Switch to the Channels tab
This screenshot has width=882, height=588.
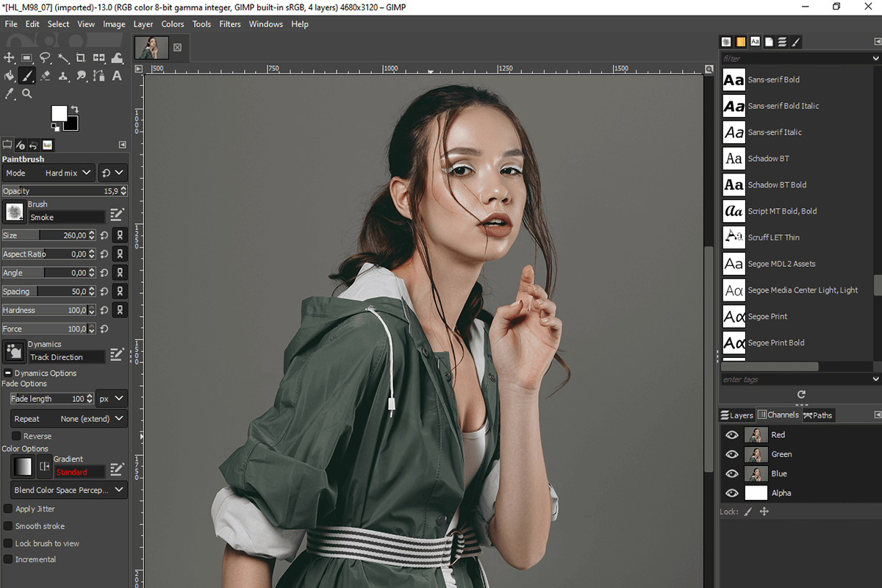pyautogui.click(x=778, y=415)
